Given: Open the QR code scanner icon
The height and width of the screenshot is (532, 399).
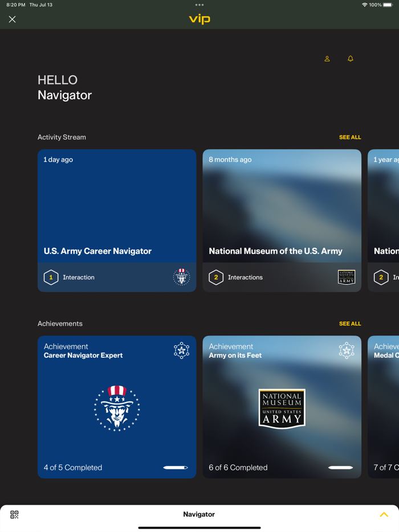Looking at the screenshot, I should coord(14,514).
